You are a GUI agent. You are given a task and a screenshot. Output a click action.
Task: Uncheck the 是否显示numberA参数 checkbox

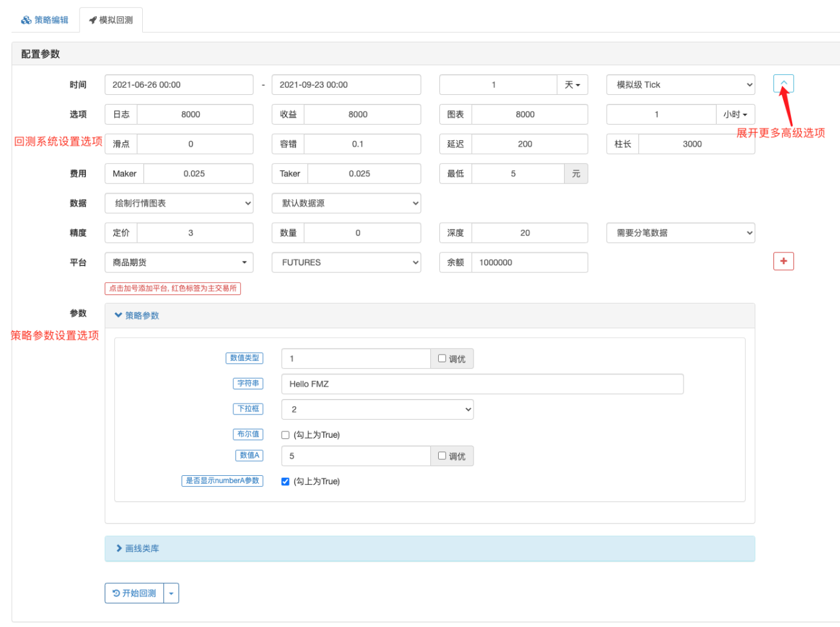[285, 482]
